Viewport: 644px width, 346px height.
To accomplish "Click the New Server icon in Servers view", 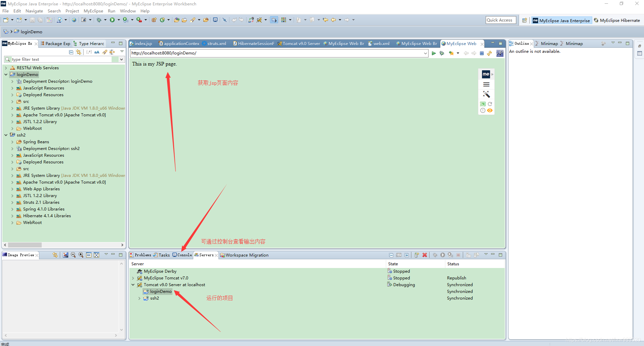I will 416,255.
